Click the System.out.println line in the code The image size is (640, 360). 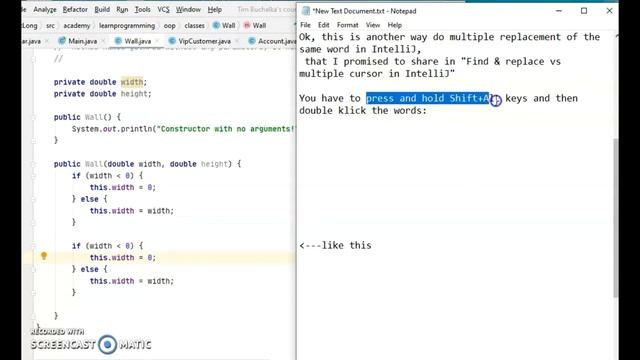click(x=183, y=129)
